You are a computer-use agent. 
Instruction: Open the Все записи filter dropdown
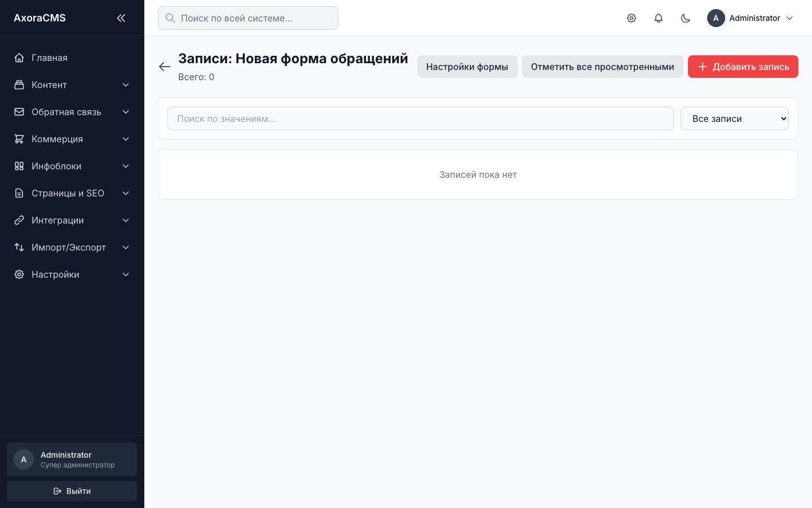point(735,119)
